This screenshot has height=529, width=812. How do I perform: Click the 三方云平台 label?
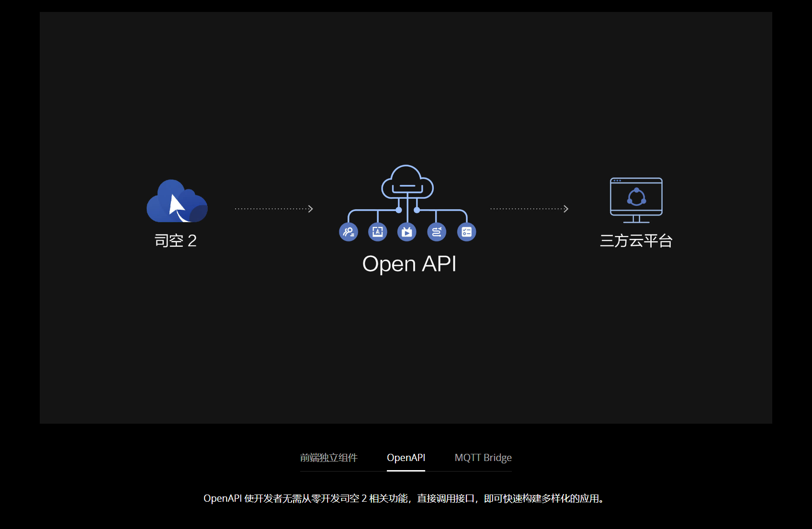[636, 240]
